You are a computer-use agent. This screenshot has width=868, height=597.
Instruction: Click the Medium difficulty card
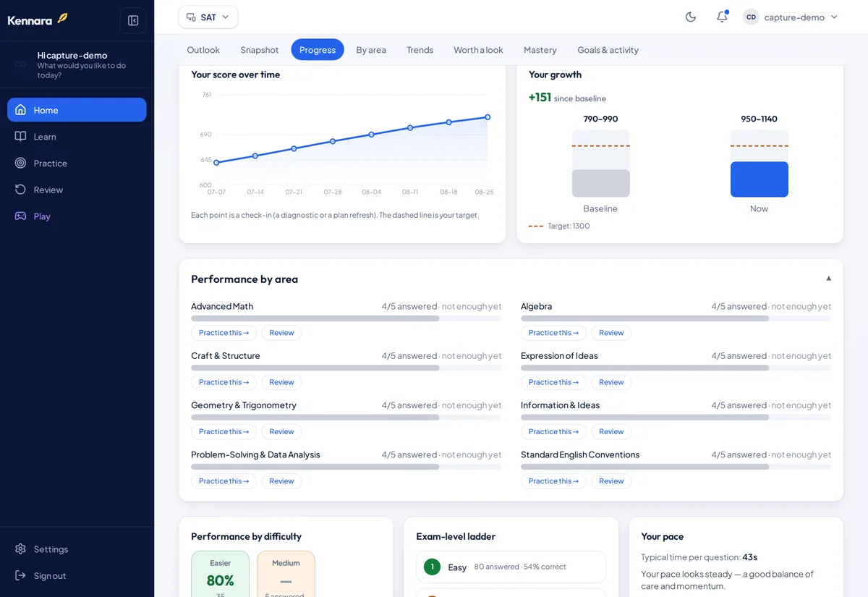click(x=286, y=575)
